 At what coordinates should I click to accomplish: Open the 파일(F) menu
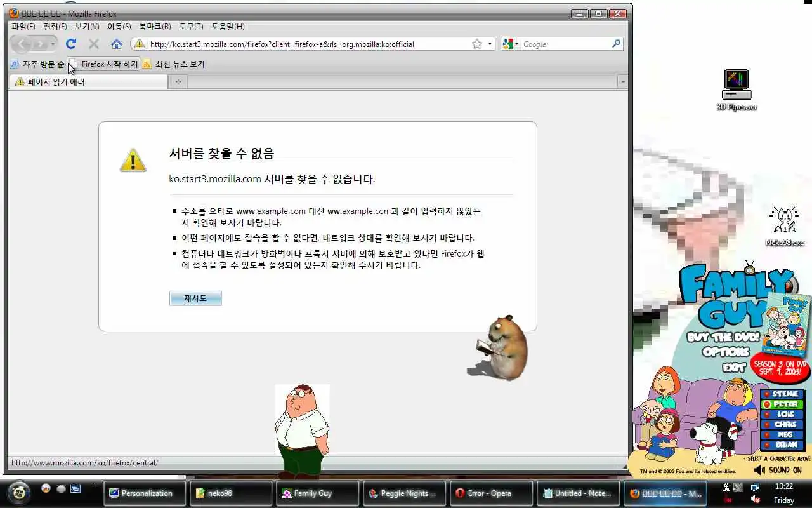[x=23, y=27]
